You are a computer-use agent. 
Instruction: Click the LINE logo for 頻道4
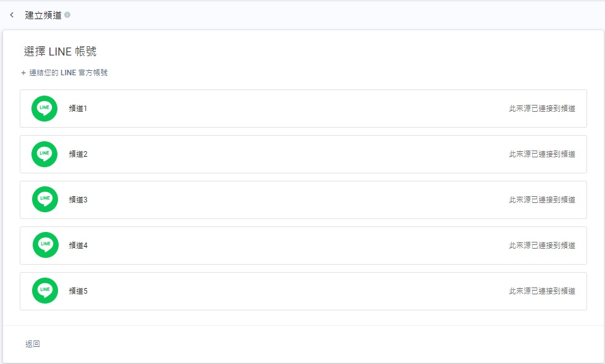pos(46,245)
